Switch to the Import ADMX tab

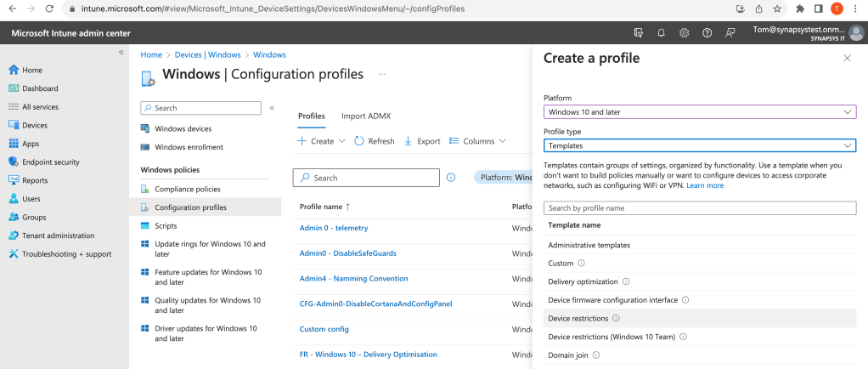365,116
